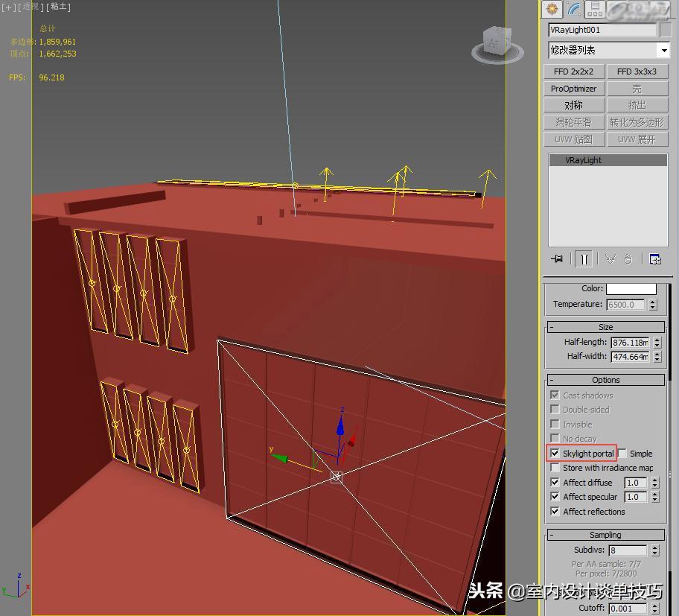The height and width of the screenshot is (616, 679).
Task: Click the Pin Stack icon
Action: pos(557,258)
